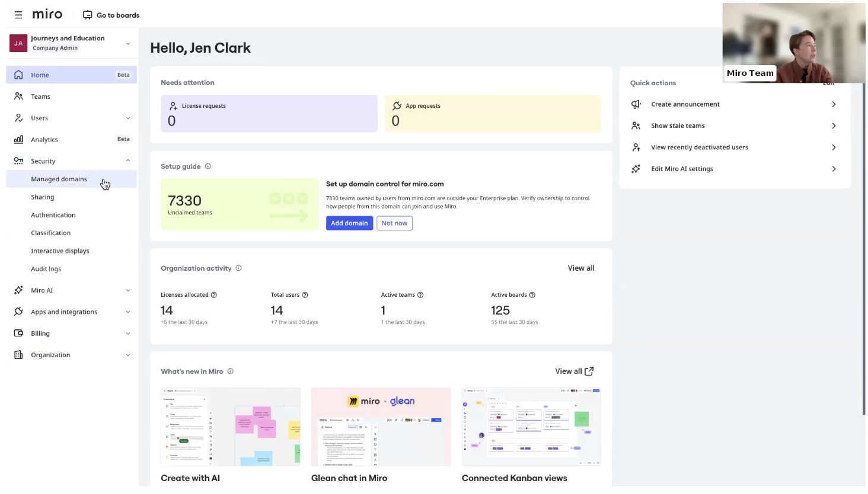Click the Total users help icon
Screen dimensions: 868x494
[x=305, y=295]
